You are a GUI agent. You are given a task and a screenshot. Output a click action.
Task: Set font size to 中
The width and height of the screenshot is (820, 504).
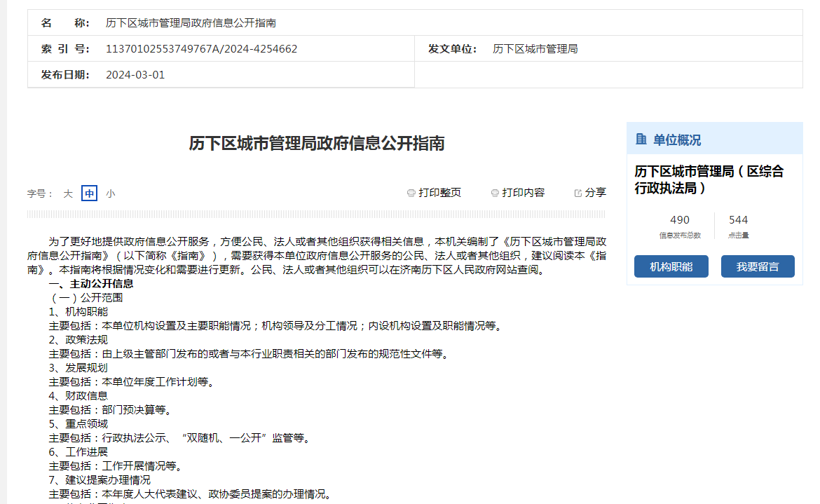point(90,193)
